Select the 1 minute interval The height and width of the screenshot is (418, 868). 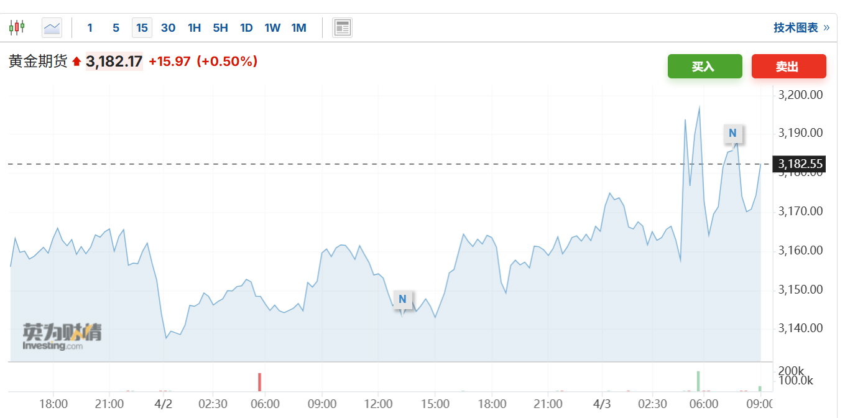coord(90,27)
